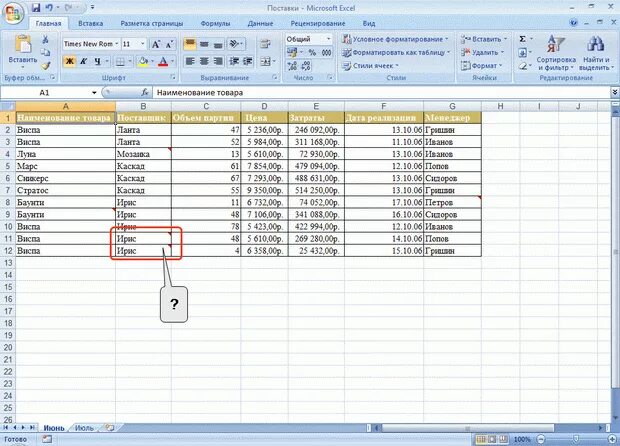Increase the decimal places
The height and width of the screenshot is (446, 620).
tap(292, 66)
